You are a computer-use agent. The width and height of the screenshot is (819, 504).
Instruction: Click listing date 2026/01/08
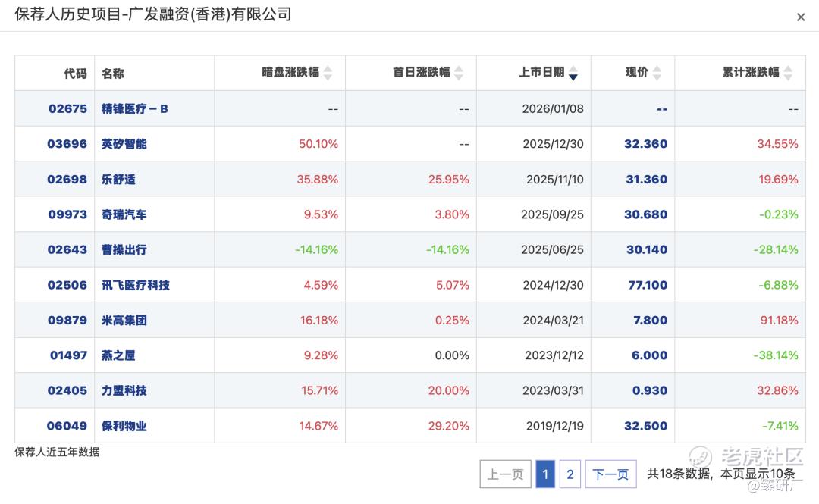[x=553, y=108]
